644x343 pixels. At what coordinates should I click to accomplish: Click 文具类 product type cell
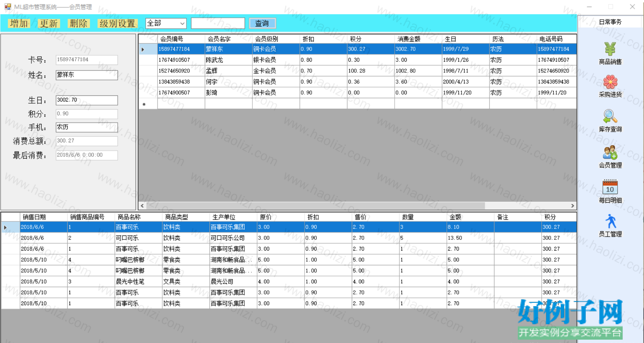(186, 282)
